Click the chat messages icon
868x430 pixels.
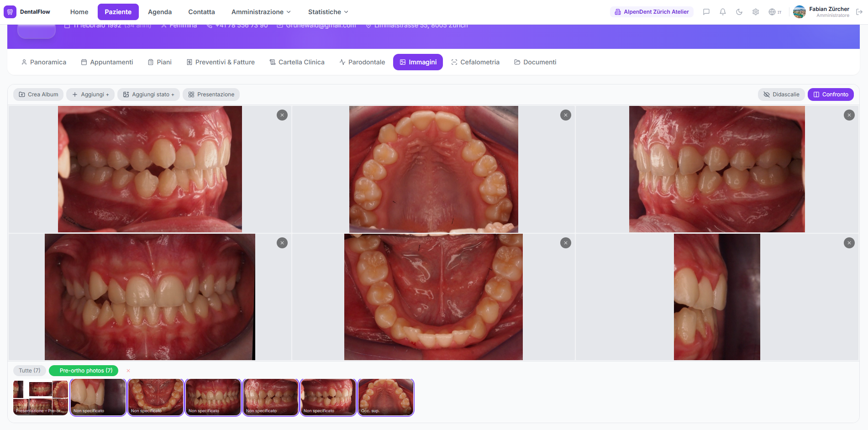[706, 12]
